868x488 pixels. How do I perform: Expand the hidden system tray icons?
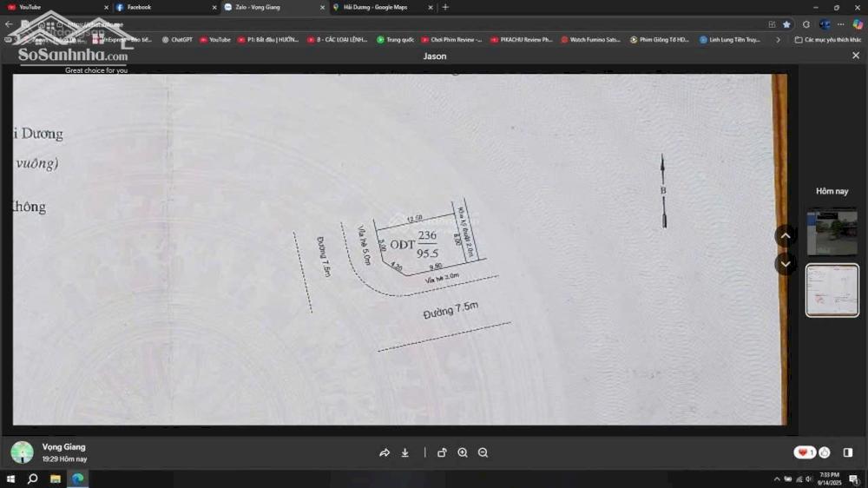[x=777, y=478]
